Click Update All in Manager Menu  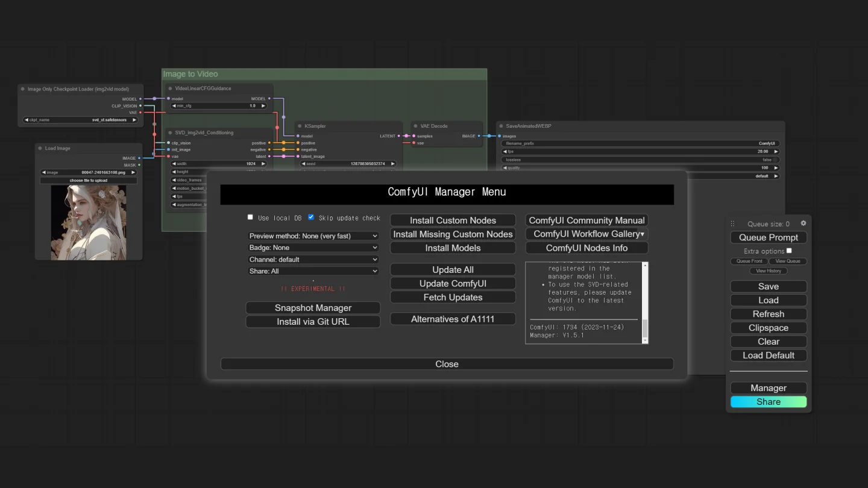(453, 270)
